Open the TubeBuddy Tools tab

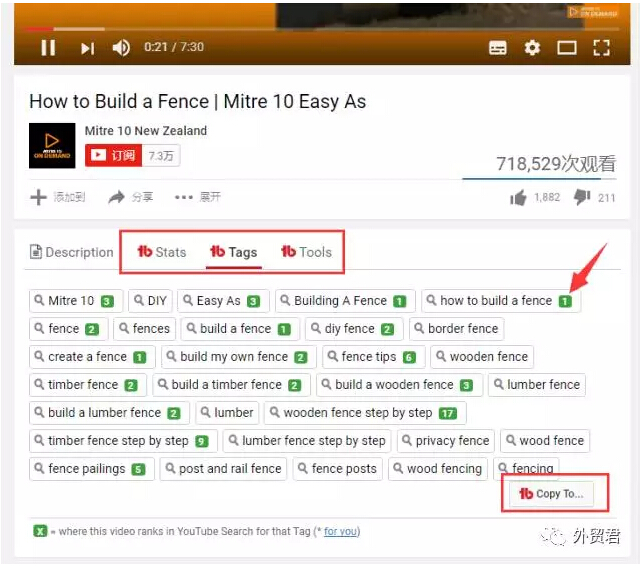pyautogui.click(x=306, y=252)
